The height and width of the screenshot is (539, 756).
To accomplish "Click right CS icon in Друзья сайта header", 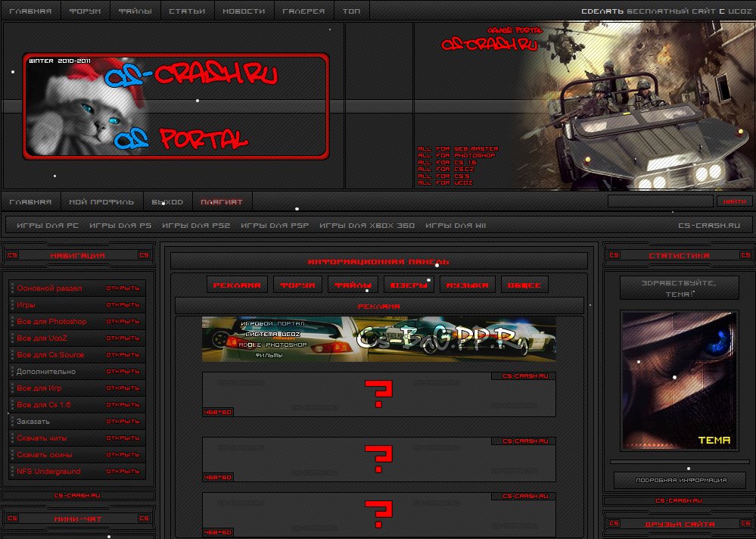I will click(x=745, y=523).
